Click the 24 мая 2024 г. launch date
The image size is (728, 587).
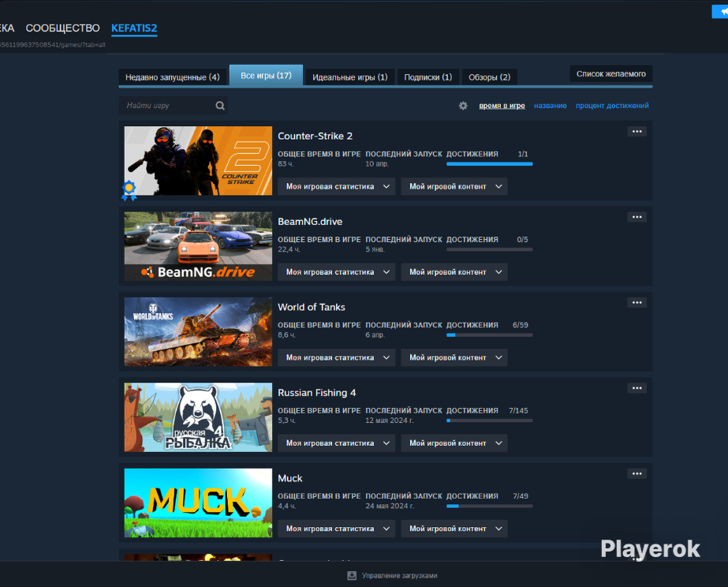coord(389,506)
